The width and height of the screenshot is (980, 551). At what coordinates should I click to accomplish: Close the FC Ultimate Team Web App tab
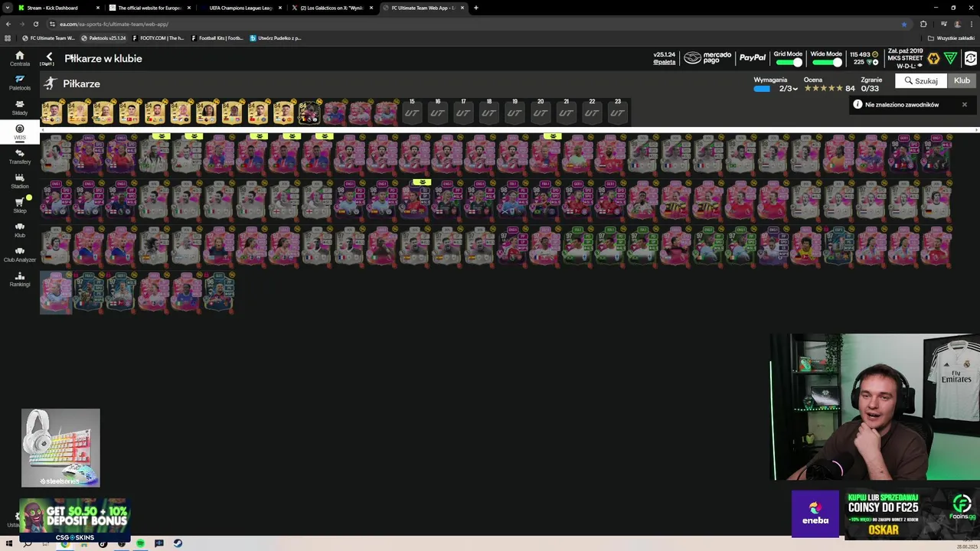pyautogui.click(x=462, y=8)
